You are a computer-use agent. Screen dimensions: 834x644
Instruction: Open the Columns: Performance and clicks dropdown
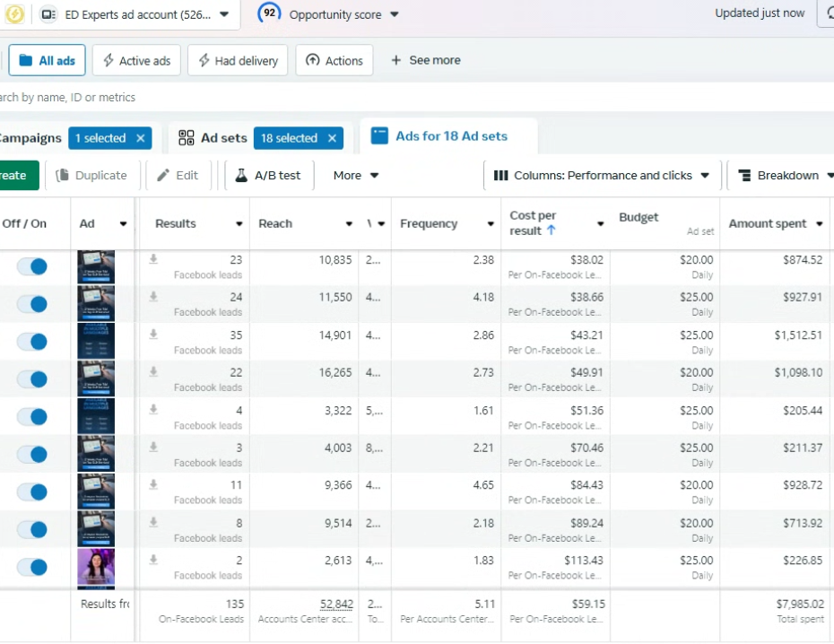602,176
